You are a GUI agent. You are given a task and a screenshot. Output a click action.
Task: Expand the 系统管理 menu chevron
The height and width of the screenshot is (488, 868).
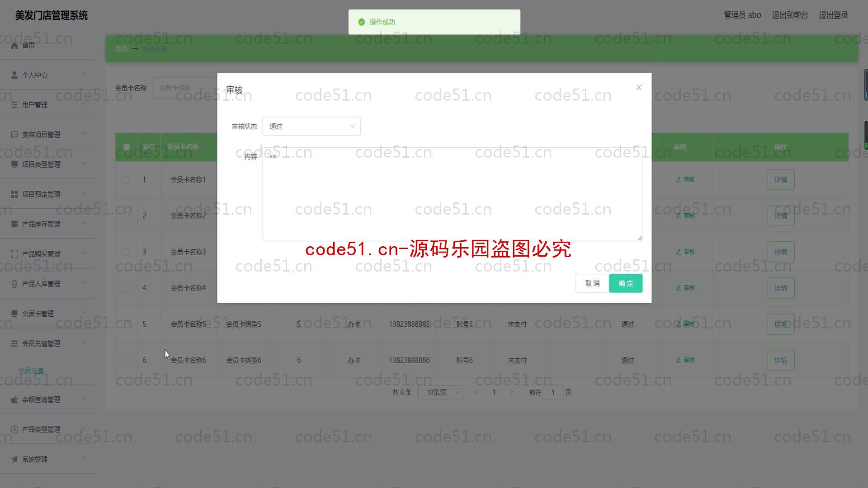point(83,458)
